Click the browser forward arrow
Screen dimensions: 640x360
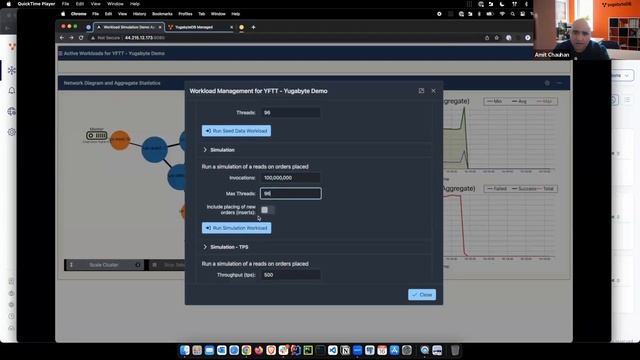tap(71, 38)
